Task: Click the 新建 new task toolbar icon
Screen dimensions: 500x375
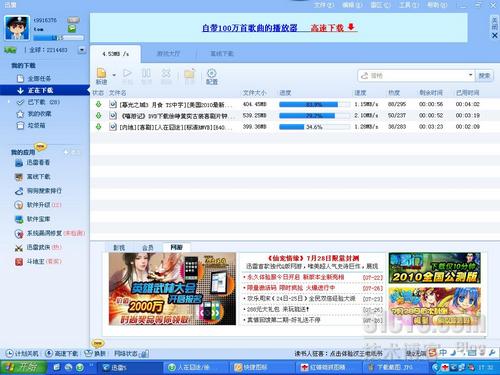Action: pos(101,76)
